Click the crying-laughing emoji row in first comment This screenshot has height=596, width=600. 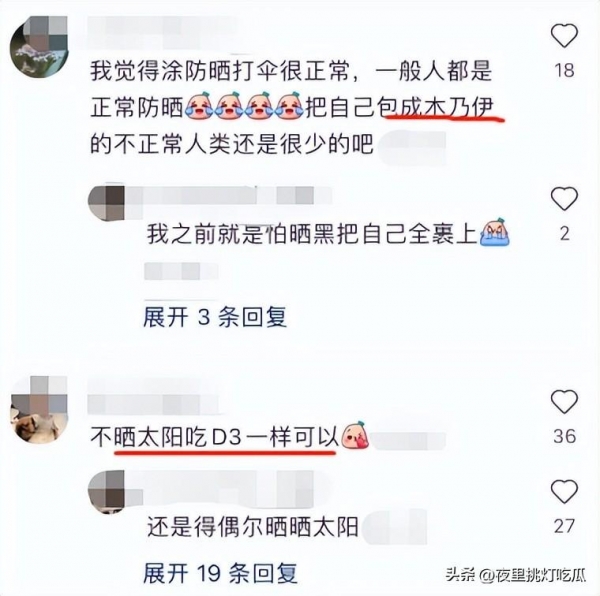pos(245,104)
